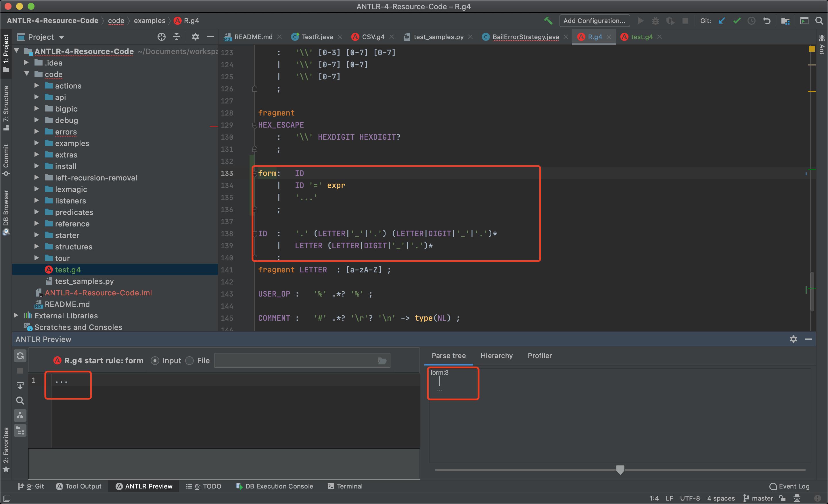Expand the examples folder
The width and height of the screenshot is (828, 504).
point(37,143)
